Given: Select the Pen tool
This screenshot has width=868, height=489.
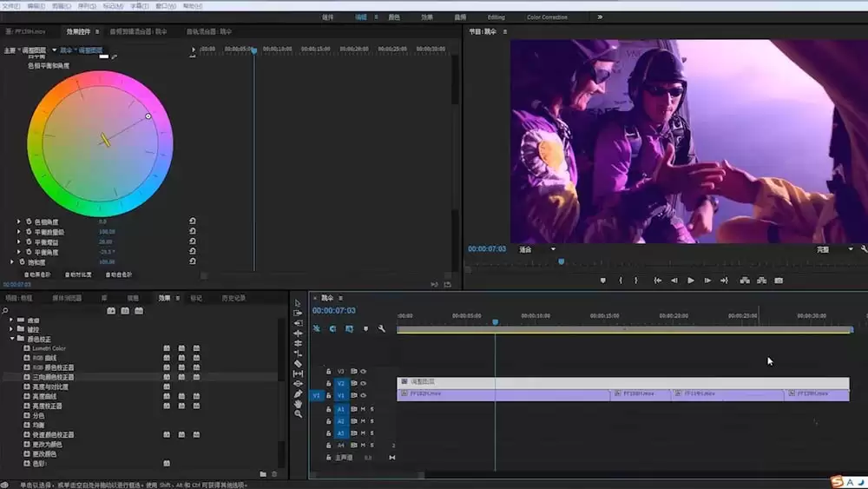Looking at the screenshot, I should click(298, 393).
